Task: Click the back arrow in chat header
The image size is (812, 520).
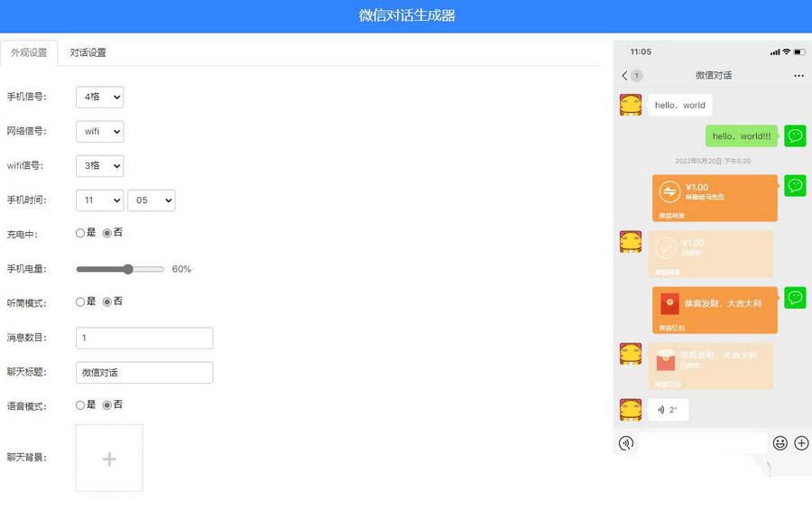Action: pyautogui.click(x=624, y=76)
